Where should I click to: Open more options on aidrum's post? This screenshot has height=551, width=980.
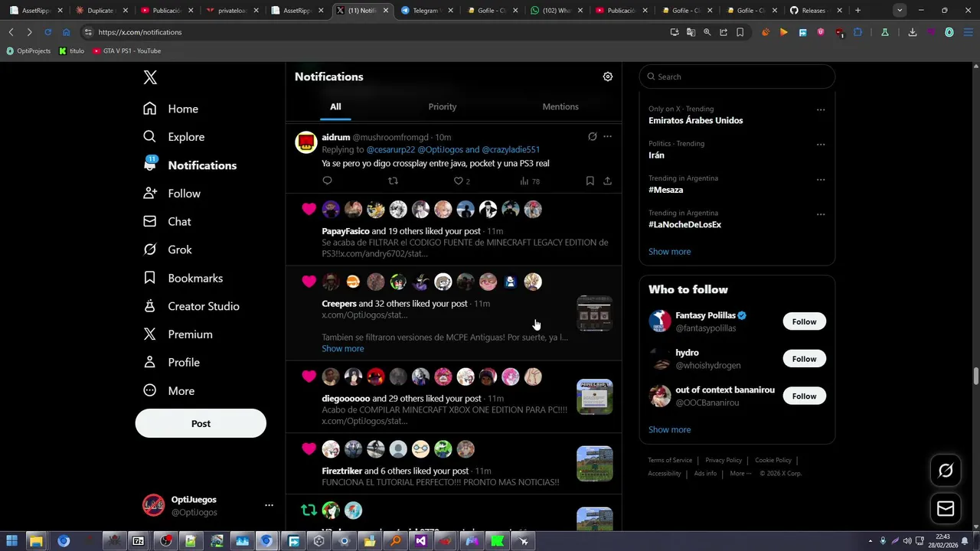(607, 136)
